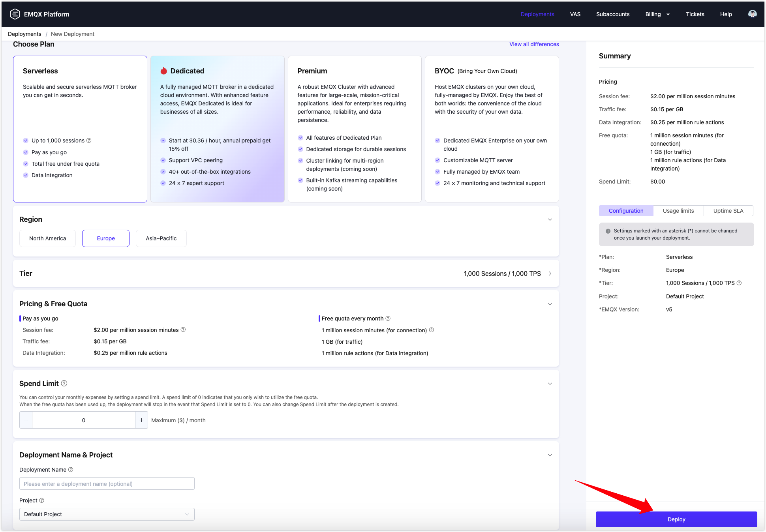Increase spend limit with plus button
This screenshot has width=766, height=532.
[141, 420]
